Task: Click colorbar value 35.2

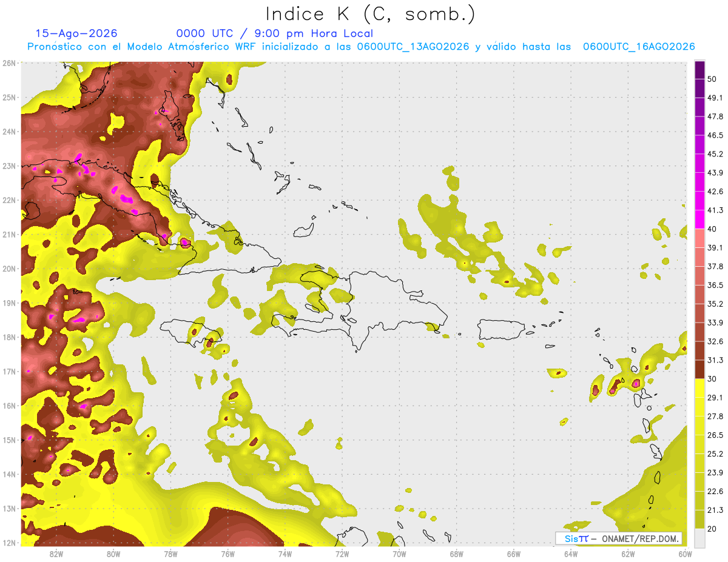Action: pos(715,304)
